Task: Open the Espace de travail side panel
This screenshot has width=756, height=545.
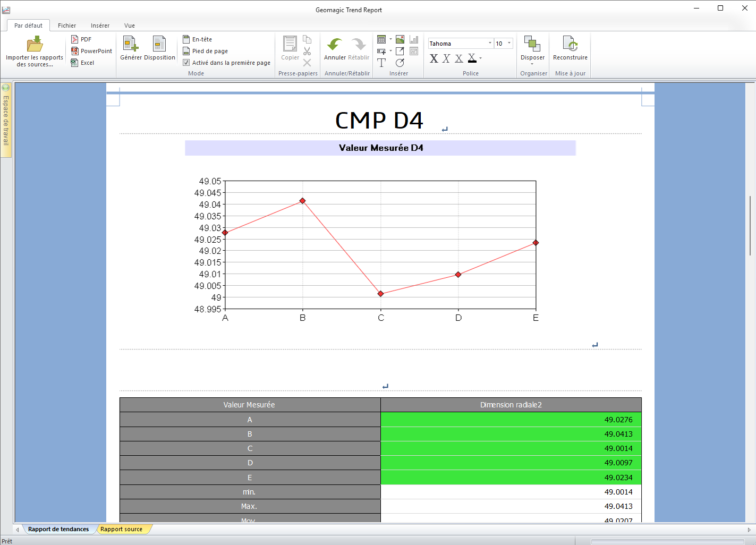Action: (6, 120)
